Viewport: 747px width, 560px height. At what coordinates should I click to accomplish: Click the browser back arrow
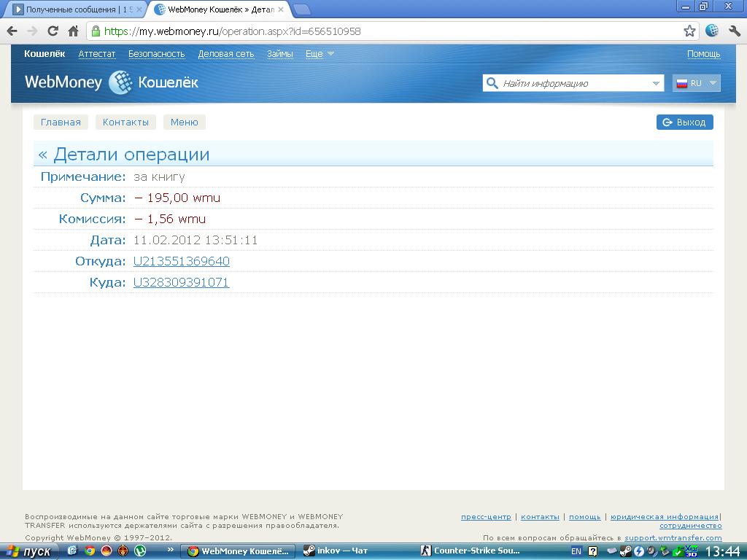click(x=12, y=31)
